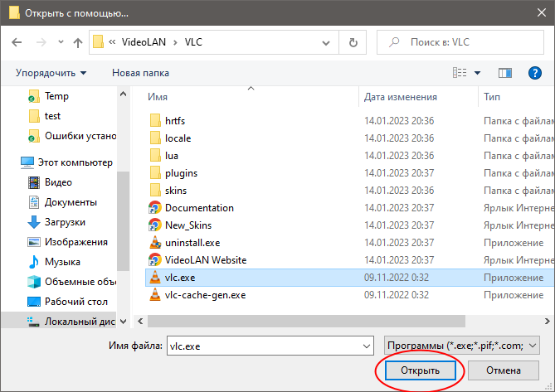Click sidebar scroll up arrow

point(123,94)
